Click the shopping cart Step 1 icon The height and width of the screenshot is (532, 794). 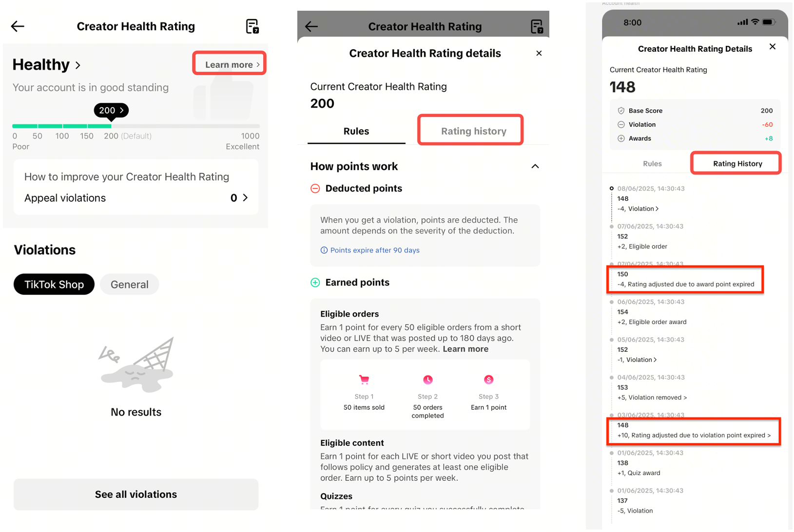(364, 380)
